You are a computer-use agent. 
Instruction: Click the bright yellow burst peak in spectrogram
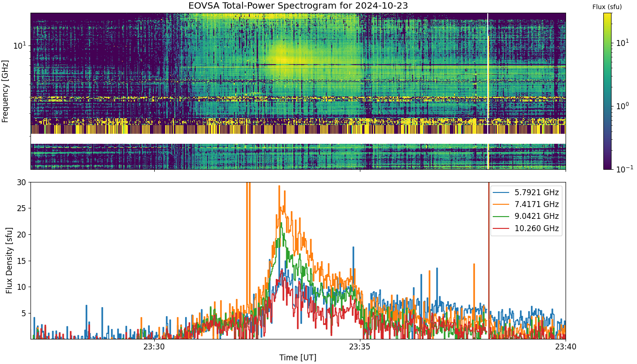click(282, 59)
